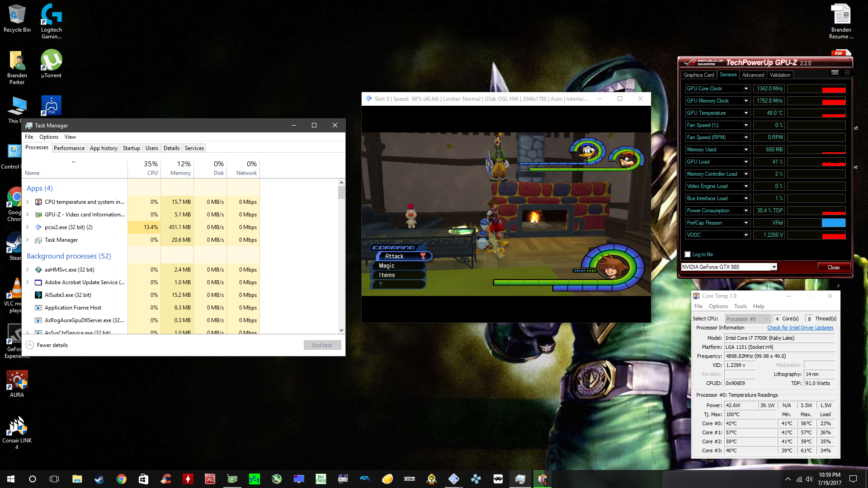Select the µTorrent desktop icon
The width and height of the screenshot is (868, 488).
pyautogui.click(x=52, y=64)
